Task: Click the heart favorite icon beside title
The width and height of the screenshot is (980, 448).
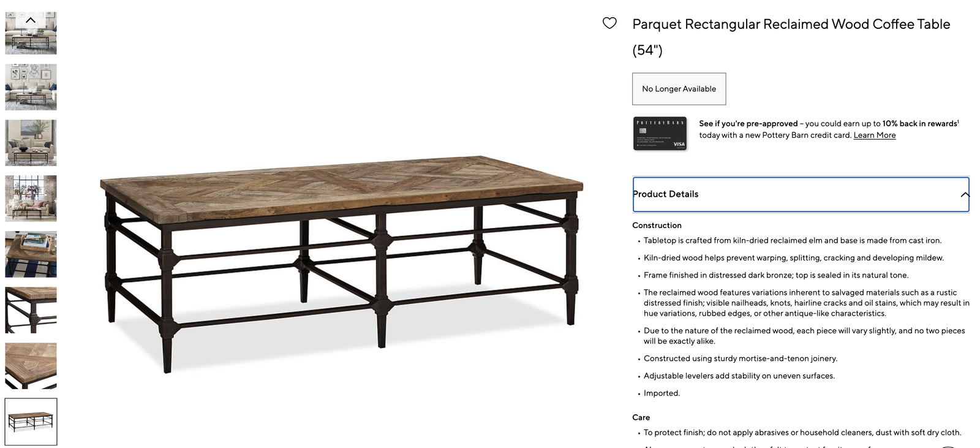Action: point(609,23)
